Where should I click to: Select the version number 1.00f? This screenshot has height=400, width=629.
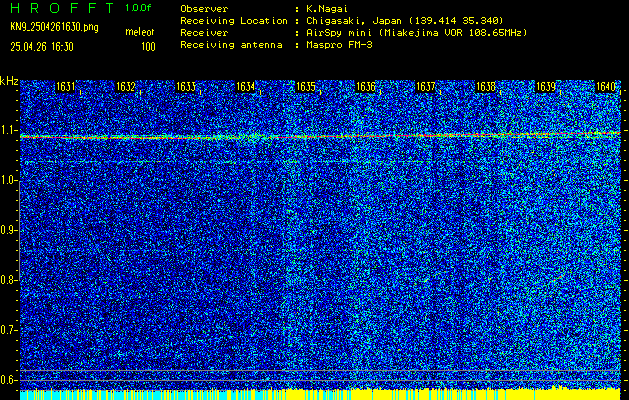pyautogui.click(x=138, y=8)
